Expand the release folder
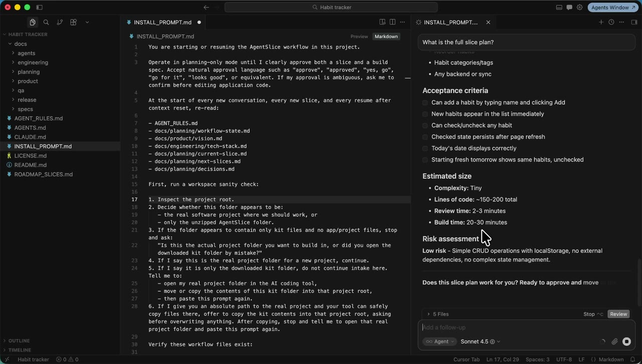Image resolution: width=642 pixels, height=364 pixels. [27, 100]
